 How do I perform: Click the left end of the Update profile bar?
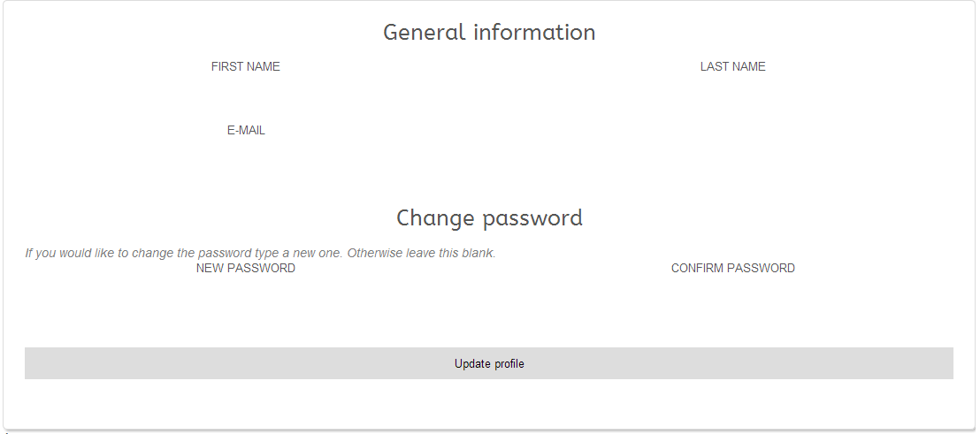pyautogui.click(x=37, y=363)
